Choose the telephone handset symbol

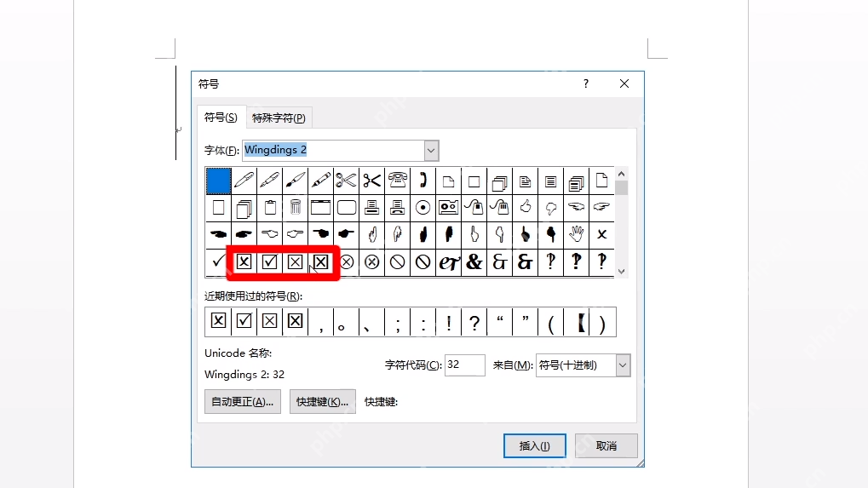(423, 181)
